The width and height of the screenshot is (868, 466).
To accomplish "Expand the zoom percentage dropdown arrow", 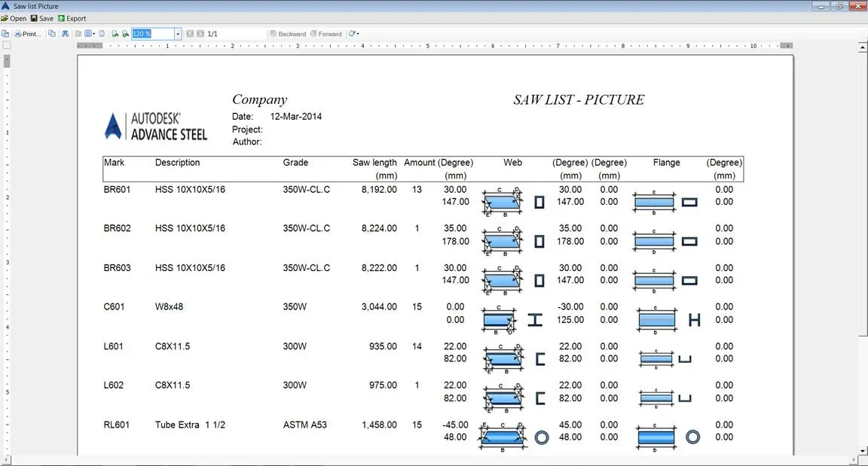I will pyautogui.click(x=178, y=34).
